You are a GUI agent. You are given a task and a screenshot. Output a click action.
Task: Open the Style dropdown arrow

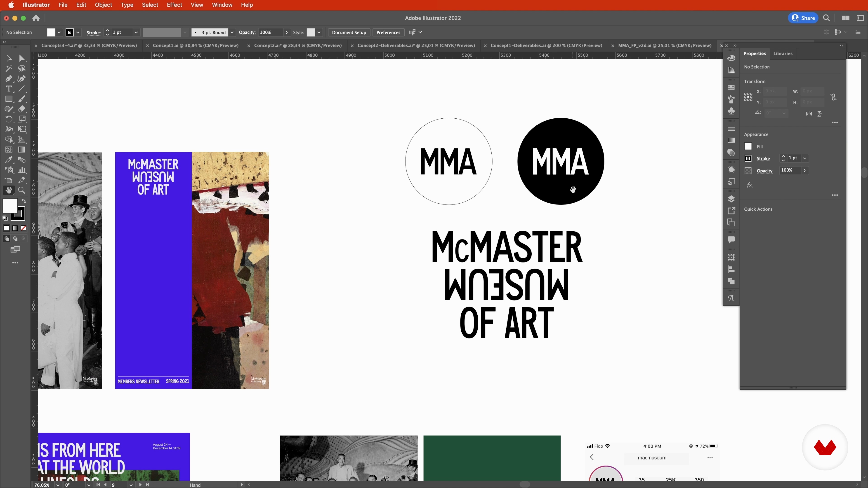(x=319, y=32)
